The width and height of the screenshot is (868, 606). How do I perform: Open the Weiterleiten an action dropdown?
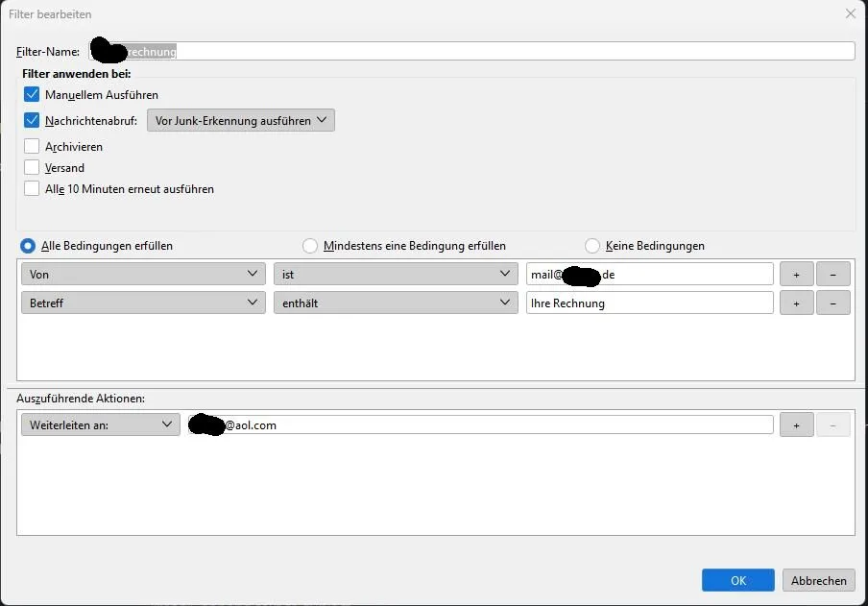pyautogui.click(x=101, y=424)
